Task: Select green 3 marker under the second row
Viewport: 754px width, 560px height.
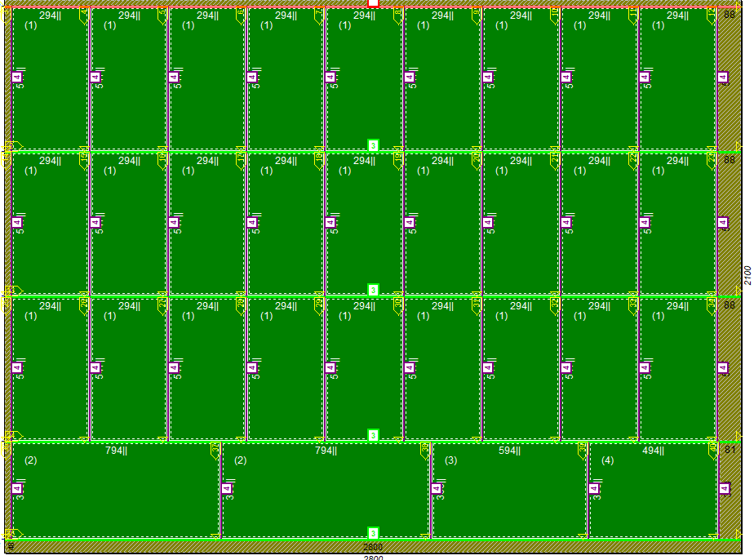Action: pos(373,290)
